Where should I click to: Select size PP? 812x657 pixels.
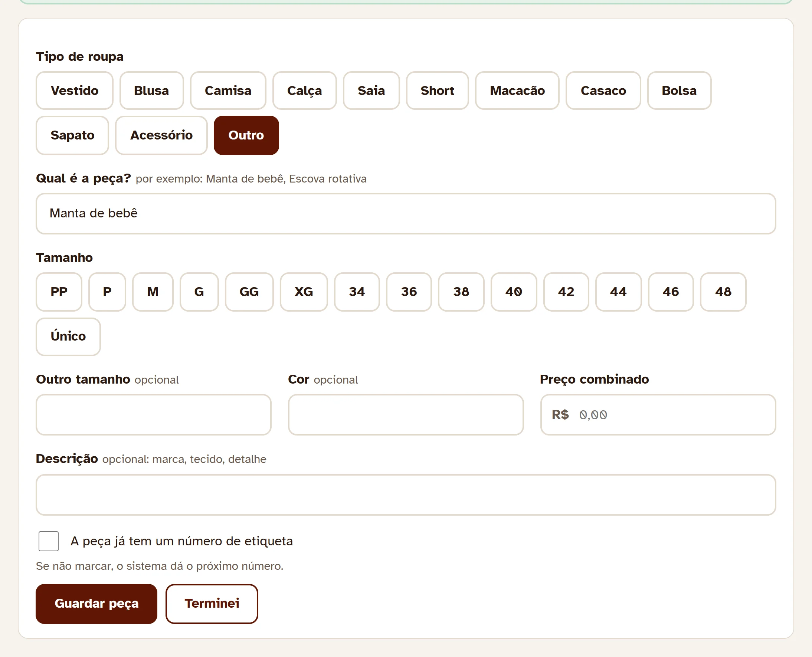coord(59,292)
